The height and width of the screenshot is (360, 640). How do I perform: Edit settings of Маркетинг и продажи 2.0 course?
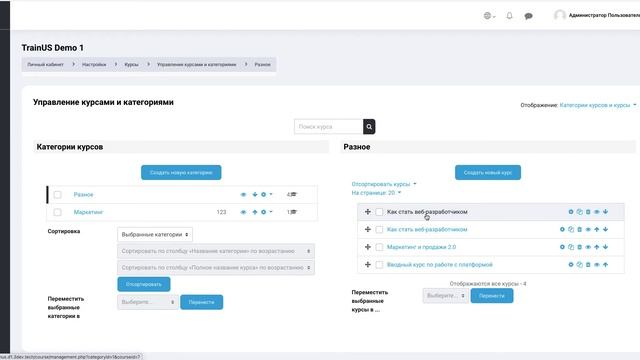[x=562, y=247]
